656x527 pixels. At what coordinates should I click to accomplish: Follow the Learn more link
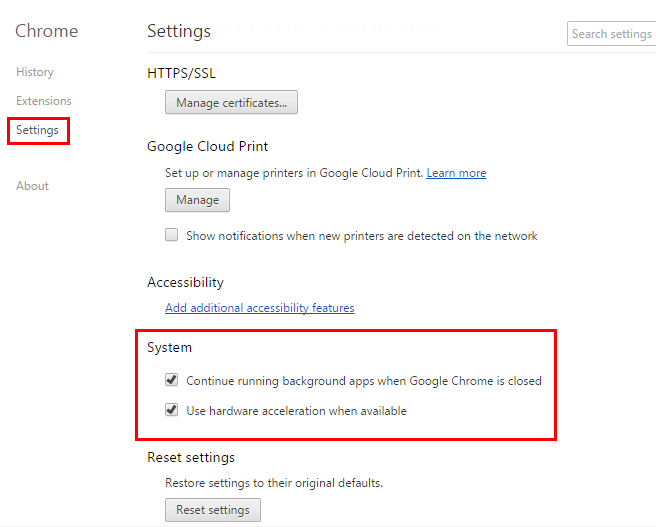456,173
